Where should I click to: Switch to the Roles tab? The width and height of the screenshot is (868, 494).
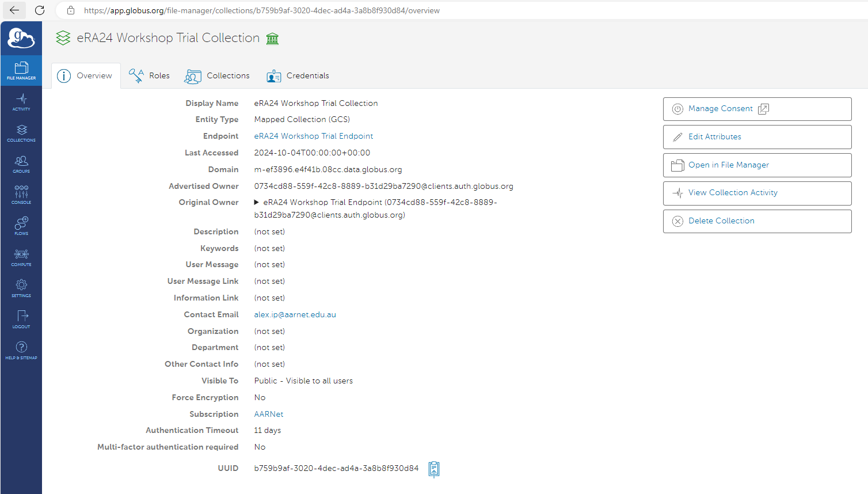[x=150, y=76]
